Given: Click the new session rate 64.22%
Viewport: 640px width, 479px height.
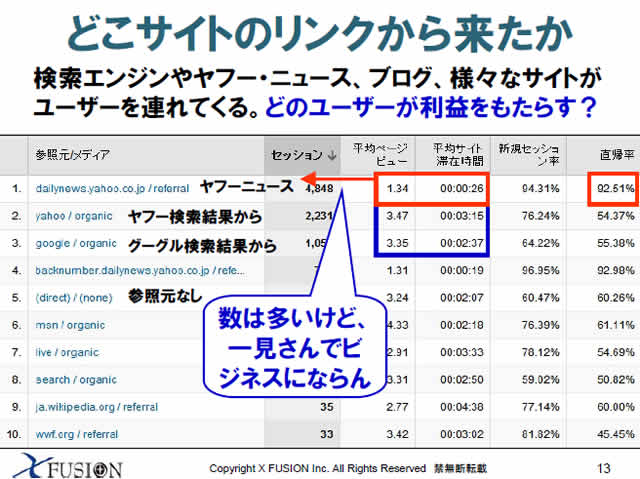Looking at the screenshot, I should click(540, 243).
